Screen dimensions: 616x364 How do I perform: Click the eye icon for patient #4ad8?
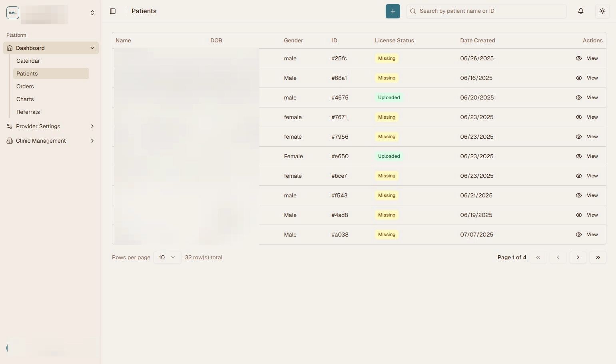[578, 215]
